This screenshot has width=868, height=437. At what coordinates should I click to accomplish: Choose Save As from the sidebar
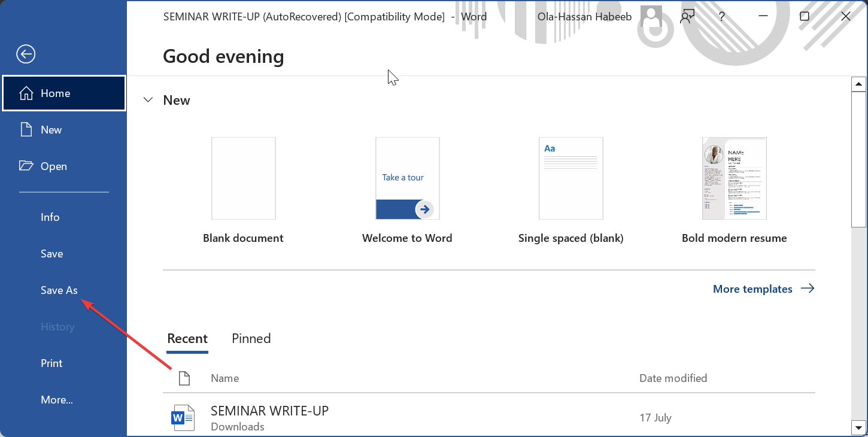tap(59, 290)
